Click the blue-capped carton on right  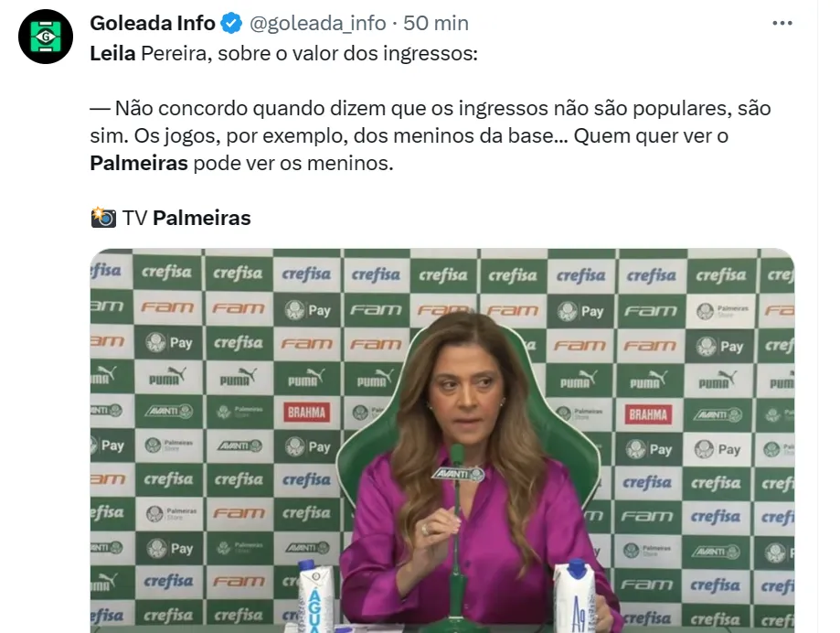click(576, 596)
